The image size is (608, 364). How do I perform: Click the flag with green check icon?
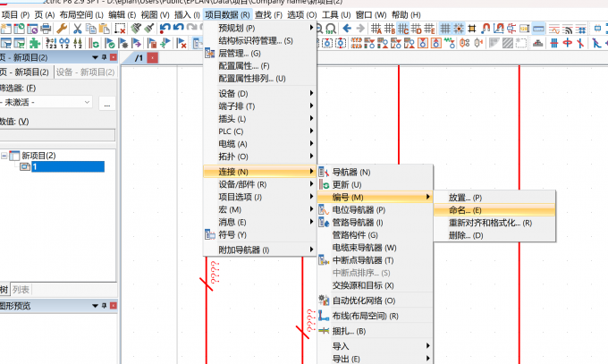pos(110,43)
